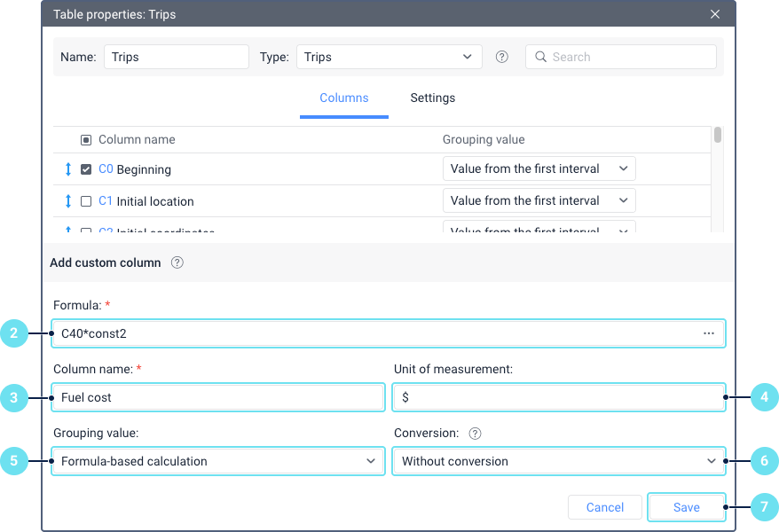Check the C1 Initial location checkbox
779x532 pixels.
86,201
